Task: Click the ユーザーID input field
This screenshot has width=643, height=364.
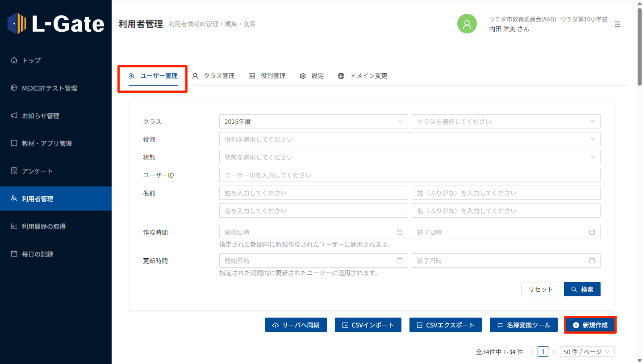Action: point(409,175)
